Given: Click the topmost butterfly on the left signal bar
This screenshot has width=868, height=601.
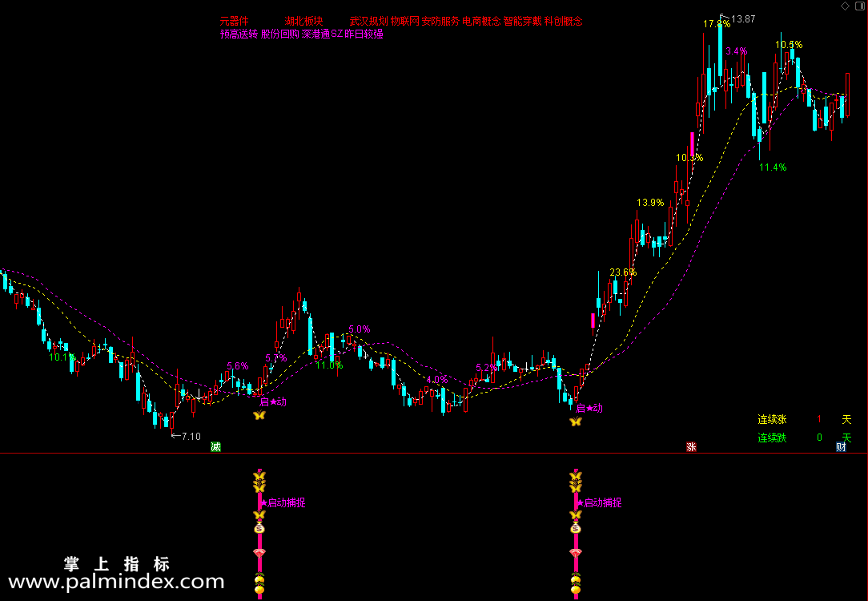Looking at the screenshot, I should (259, 476).
